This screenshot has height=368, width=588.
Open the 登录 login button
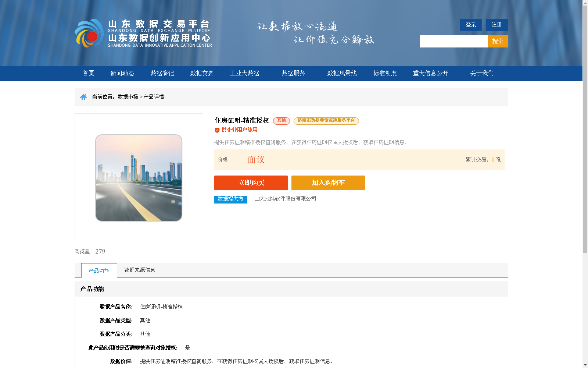pyautogui.click(x=471, y=25)
